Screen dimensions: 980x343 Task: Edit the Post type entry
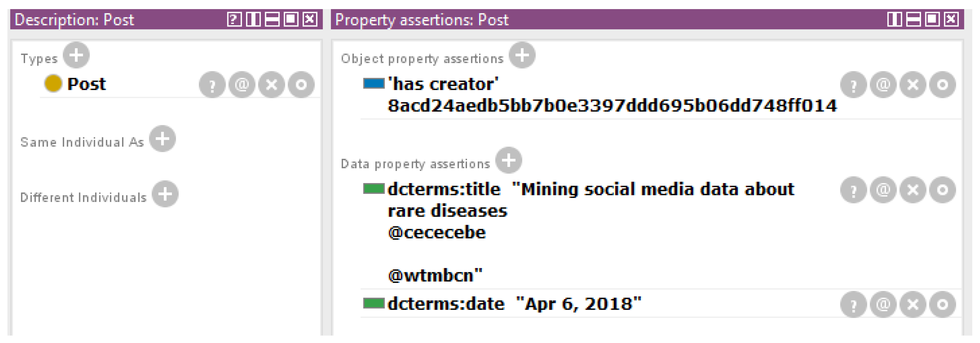[x=301, y=85]
